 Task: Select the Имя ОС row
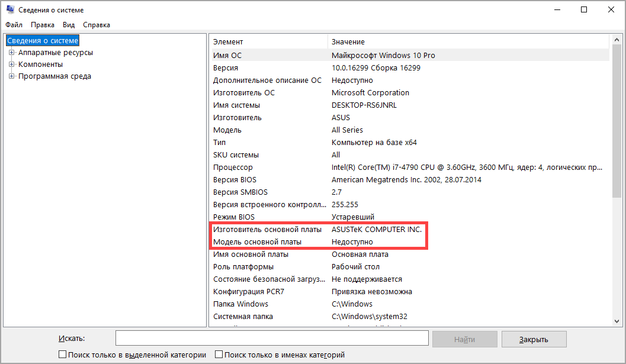pyautogui.click(x=410, y=56)
